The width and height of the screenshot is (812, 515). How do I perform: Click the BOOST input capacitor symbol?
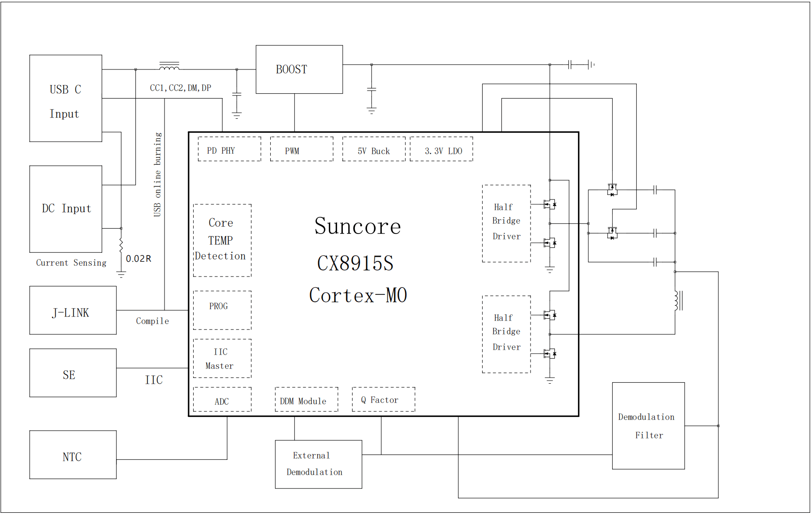click(237, 94)
